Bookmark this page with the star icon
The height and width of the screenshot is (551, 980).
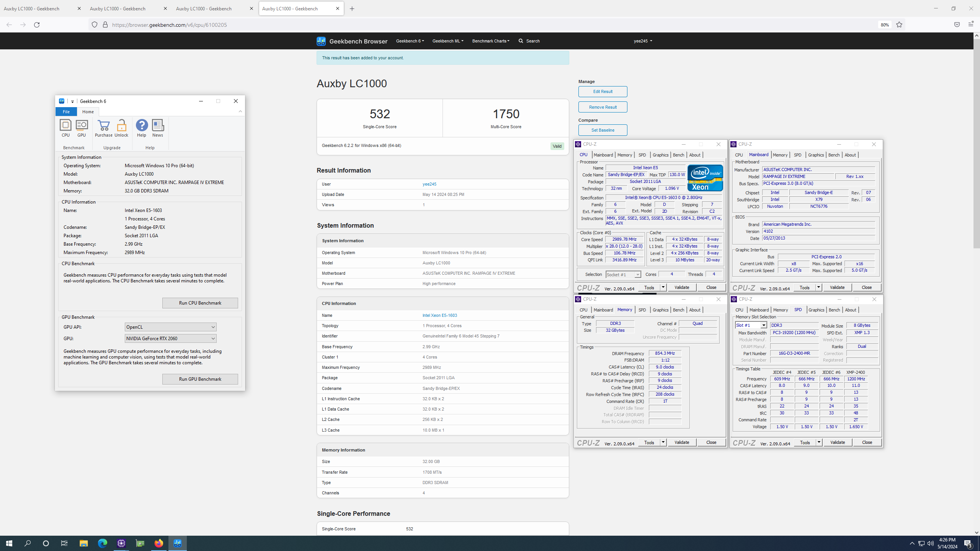click(899, 24)
